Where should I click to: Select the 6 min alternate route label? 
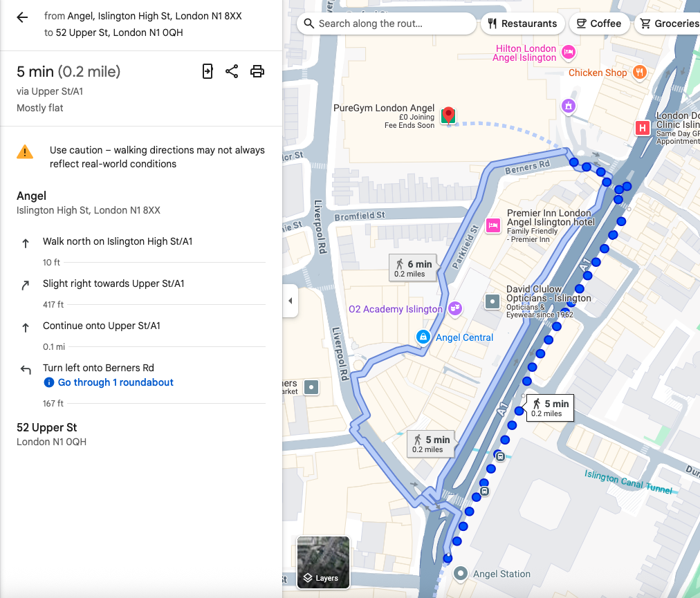(x=413, y=268)
